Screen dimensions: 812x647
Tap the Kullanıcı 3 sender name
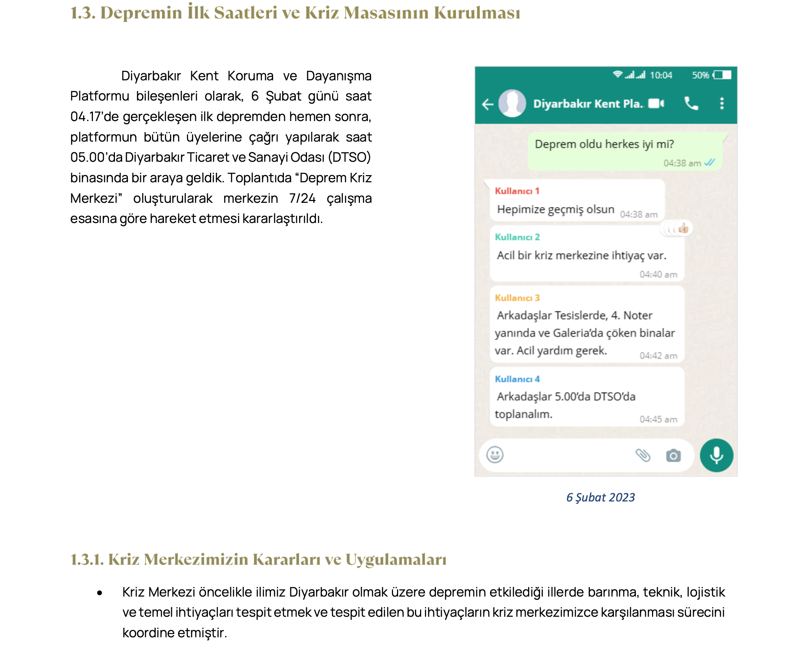(x=517, y=298)
